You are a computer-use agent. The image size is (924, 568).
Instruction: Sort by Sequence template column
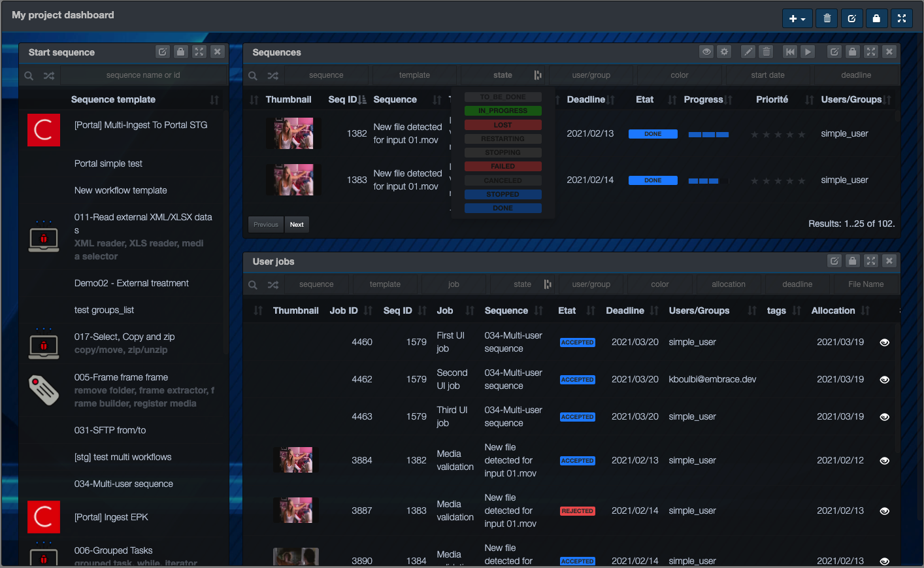click(x=214, y=100)
